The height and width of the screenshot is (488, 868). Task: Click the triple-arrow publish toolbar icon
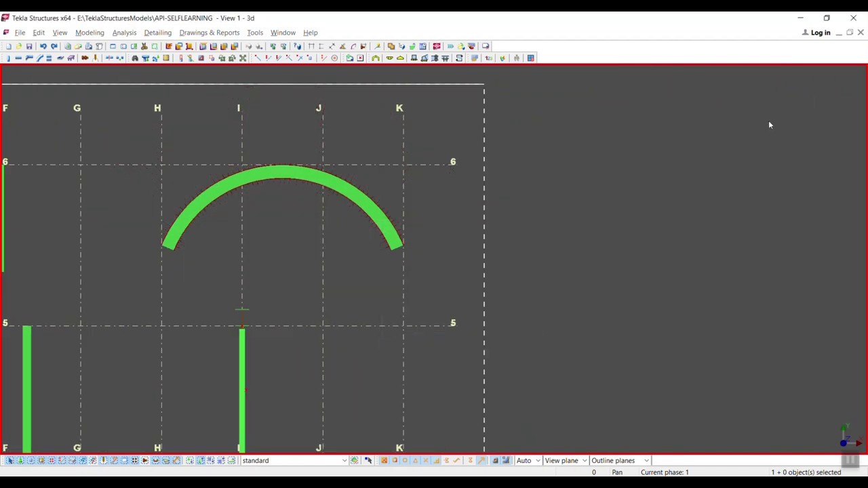(x=450, y=46)
